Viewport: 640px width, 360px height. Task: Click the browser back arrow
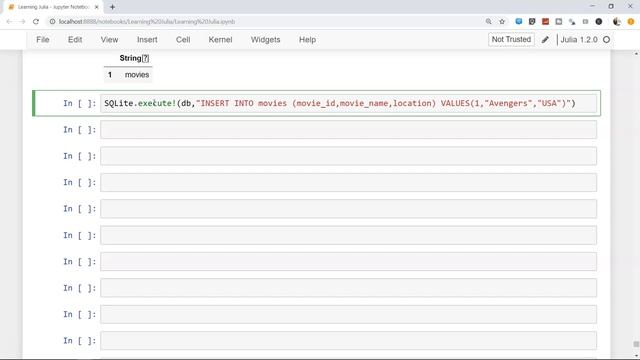(9, 22)
